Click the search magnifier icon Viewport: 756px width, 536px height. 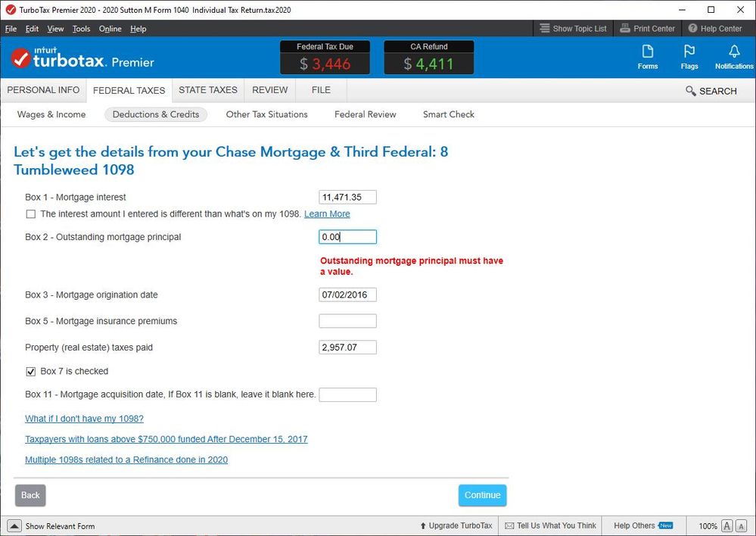[x=690, y=91]
